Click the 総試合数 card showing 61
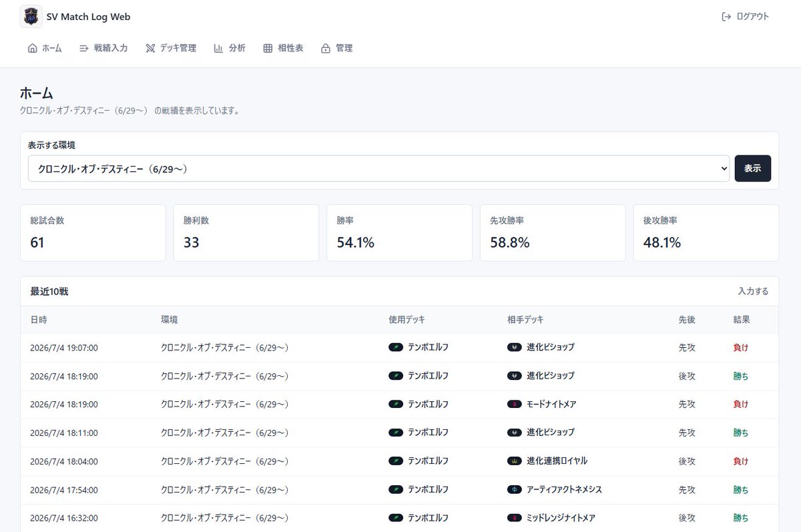 click(93, 233)
